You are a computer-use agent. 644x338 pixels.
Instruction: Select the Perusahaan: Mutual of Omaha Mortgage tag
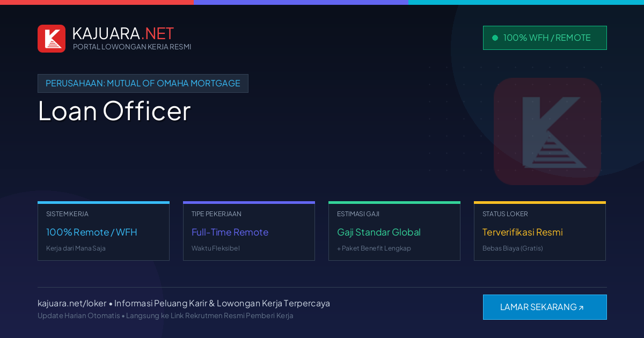143,83
